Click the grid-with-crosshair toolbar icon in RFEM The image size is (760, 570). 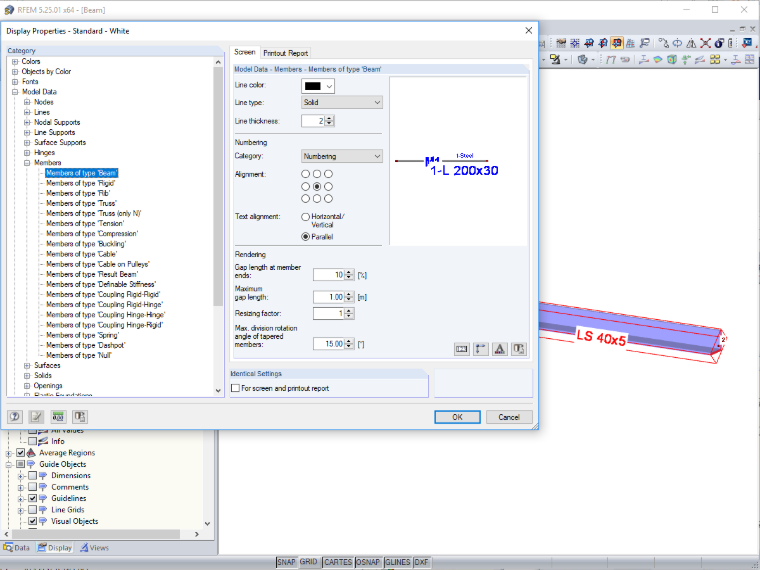[575, 43]
